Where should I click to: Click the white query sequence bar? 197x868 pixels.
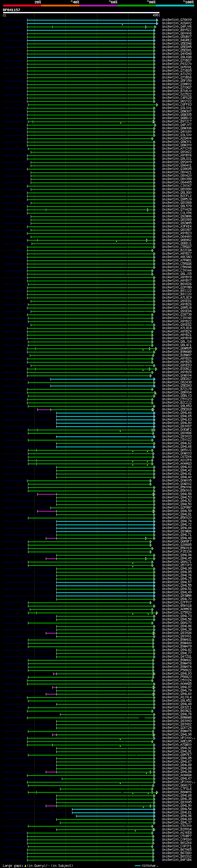point(81,12)
